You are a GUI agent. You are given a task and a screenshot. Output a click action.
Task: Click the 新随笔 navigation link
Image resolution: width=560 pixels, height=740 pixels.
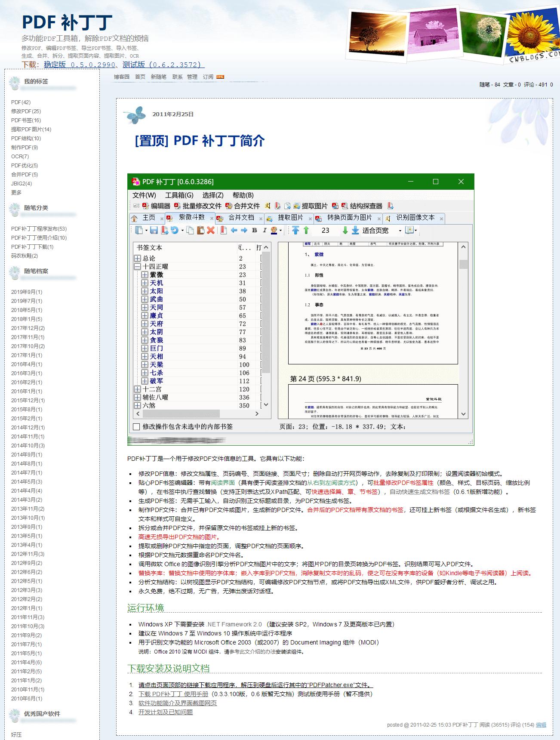pos(158,77)
